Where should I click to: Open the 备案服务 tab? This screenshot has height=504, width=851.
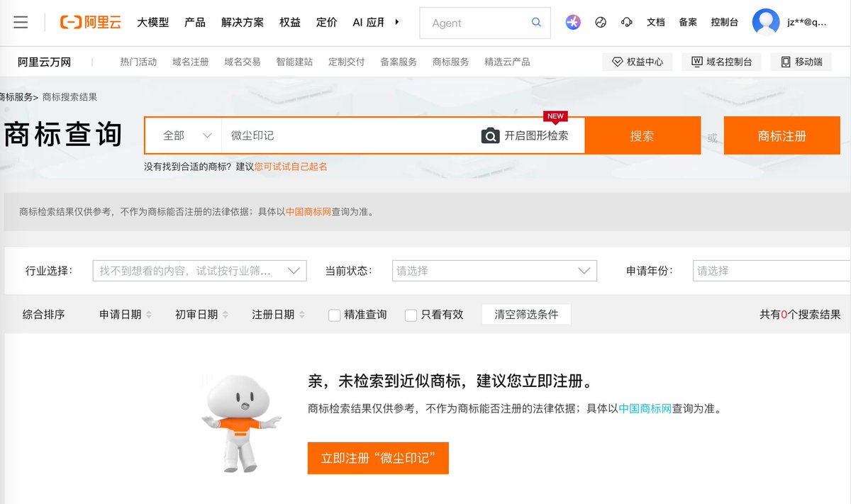pyautogui.click(x=399, y=62)
